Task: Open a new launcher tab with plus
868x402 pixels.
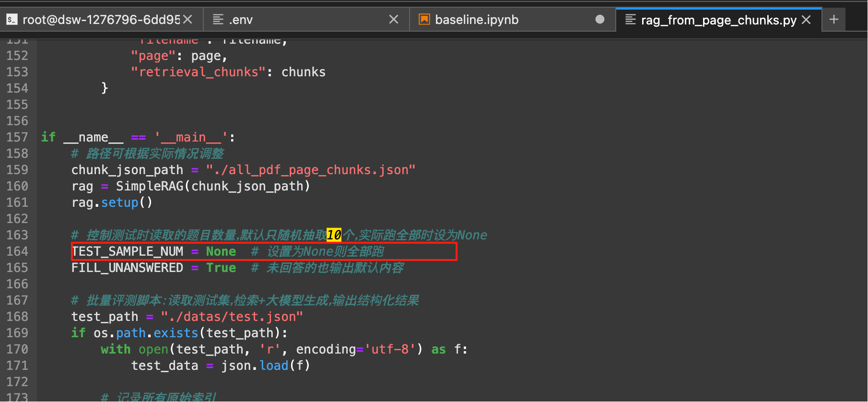Action: (x=833, y=20)
